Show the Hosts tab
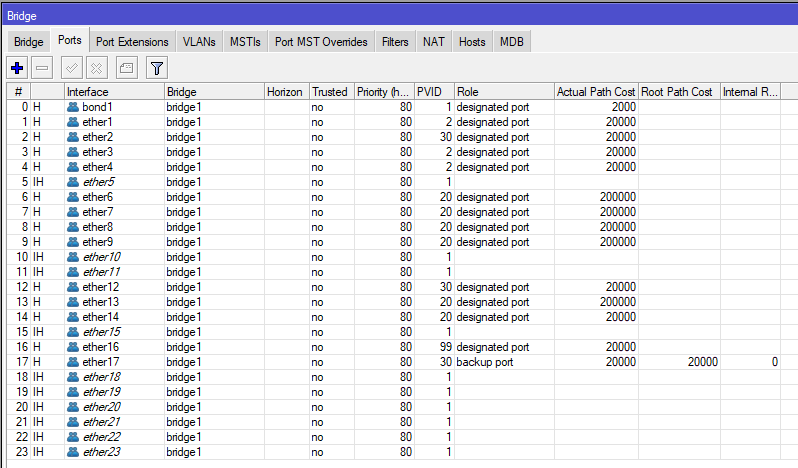 pos(472,42)
